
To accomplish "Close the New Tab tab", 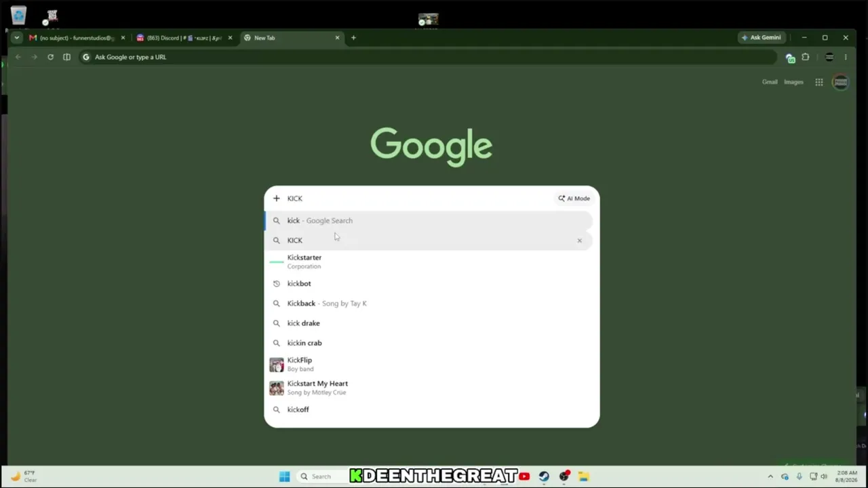I will (337, 38).
